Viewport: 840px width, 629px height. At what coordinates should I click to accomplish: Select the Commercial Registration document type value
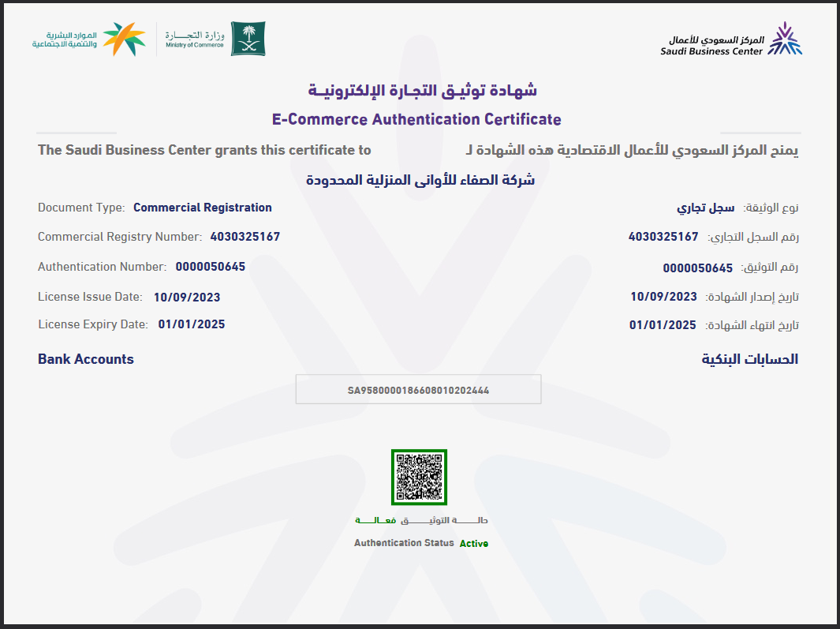click(201, 207)
